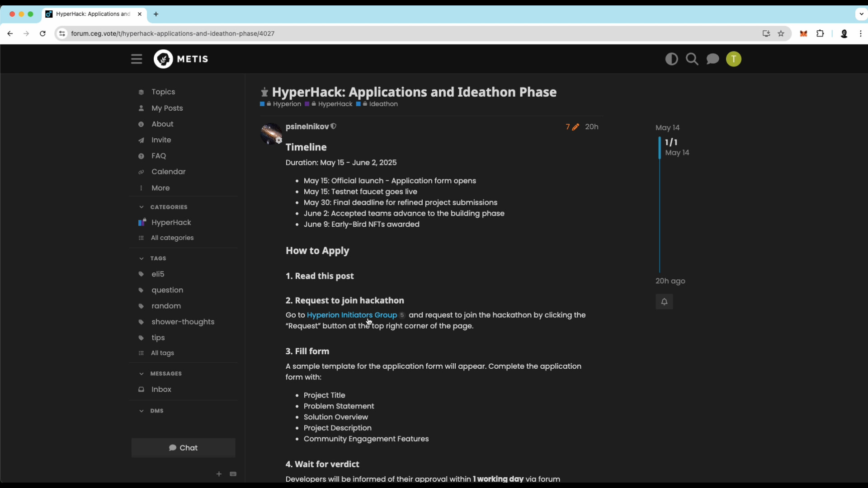This screenshot has width=868, height=488.
Task: Click the HyperHack category badge under title
Action: click(x=329, y=104)
